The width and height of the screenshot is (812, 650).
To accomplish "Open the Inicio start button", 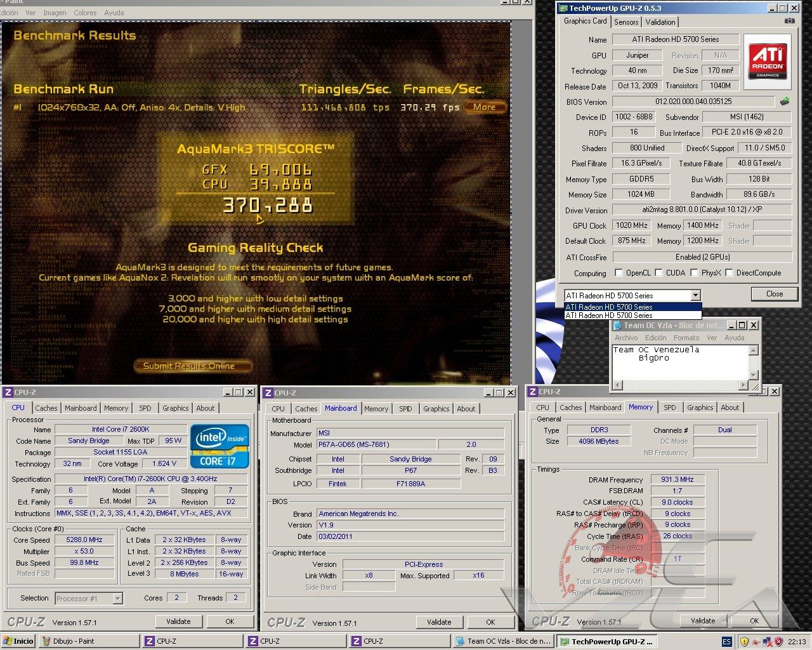I will pyautogui.click(x=18, y=641).
